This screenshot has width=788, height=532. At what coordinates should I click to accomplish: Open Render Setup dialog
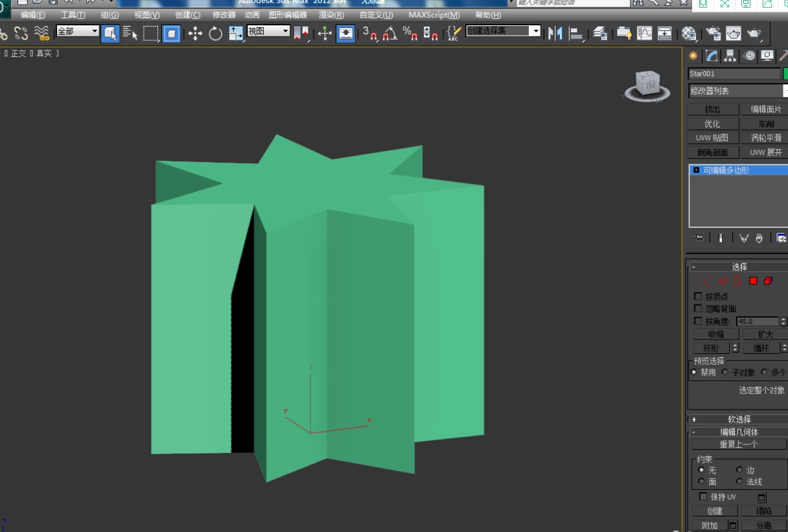[x=713, y=33]
